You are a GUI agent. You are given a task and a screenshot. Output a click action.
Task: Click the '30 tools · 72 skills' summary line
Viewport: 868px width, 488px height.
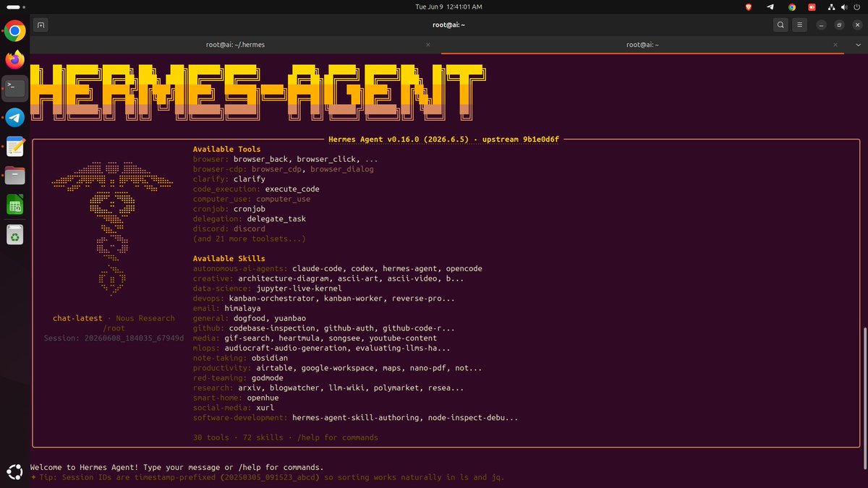point(240,437)
